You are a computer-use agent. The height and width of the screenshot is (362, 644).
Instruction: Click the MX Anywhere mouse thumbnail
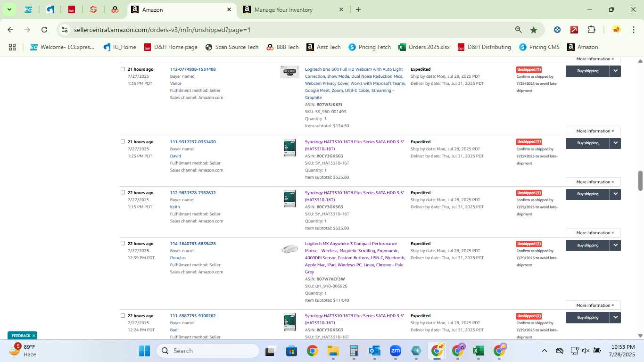289,249
